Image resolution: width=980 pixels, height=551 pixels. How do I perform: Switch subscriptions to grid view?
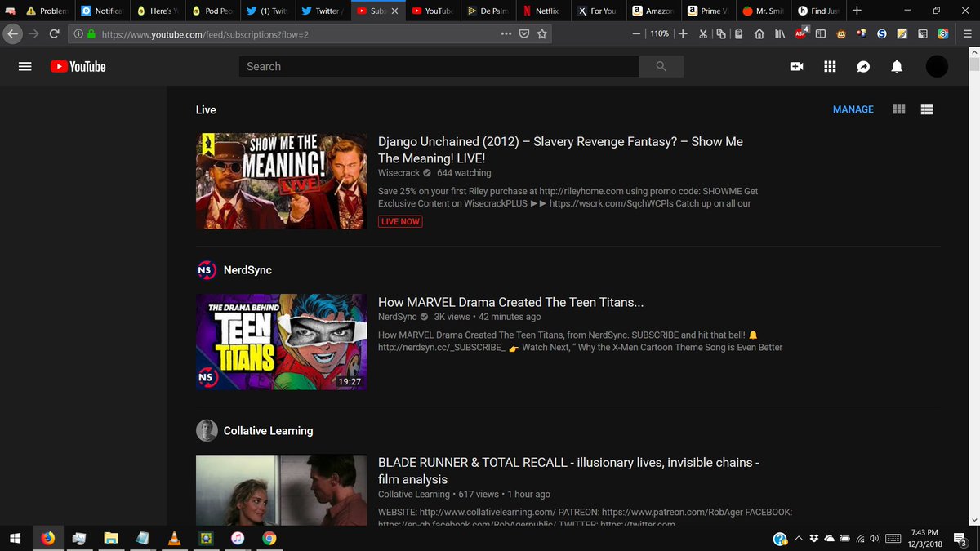[899, 109]
